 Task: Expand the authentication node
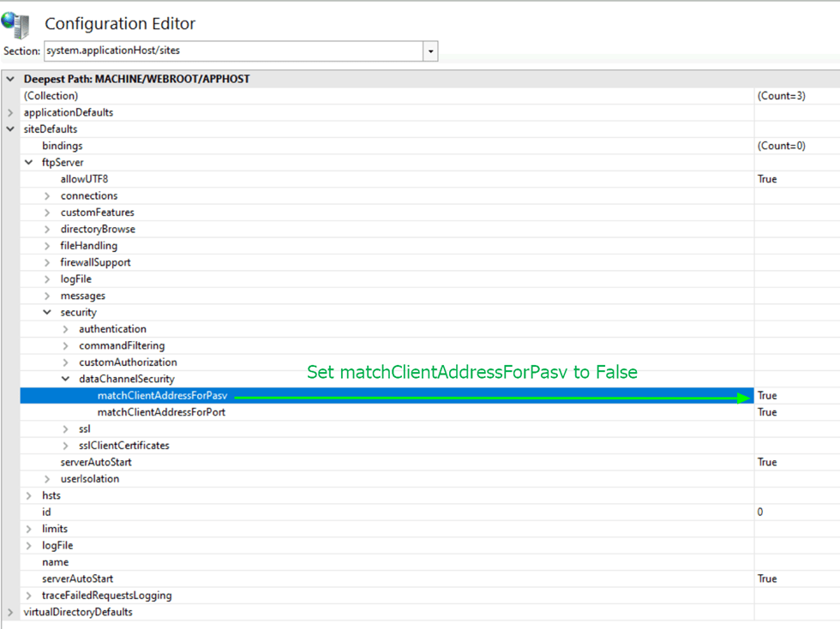(x=65, y=329)
